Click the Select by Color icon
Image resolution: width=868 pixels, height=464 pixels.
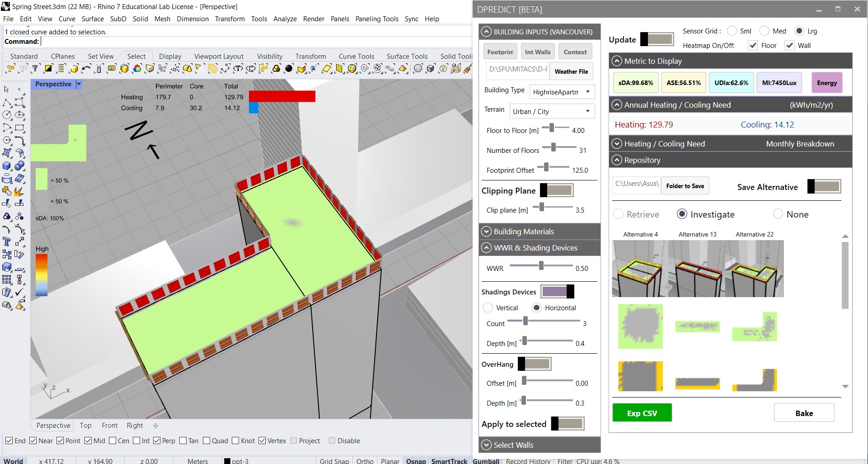click(137, 69)
